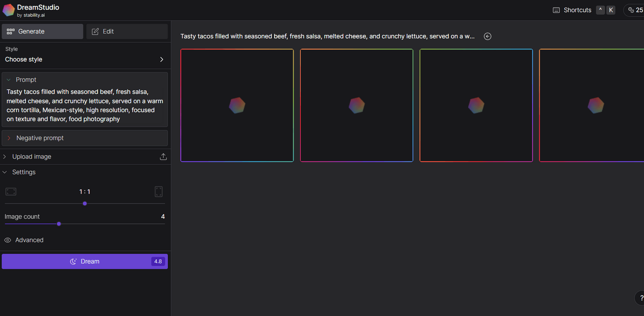This screenshot has height=316, width=644.
Task: Click inside the taco prompt text field
Action: [x=85, y=105]
